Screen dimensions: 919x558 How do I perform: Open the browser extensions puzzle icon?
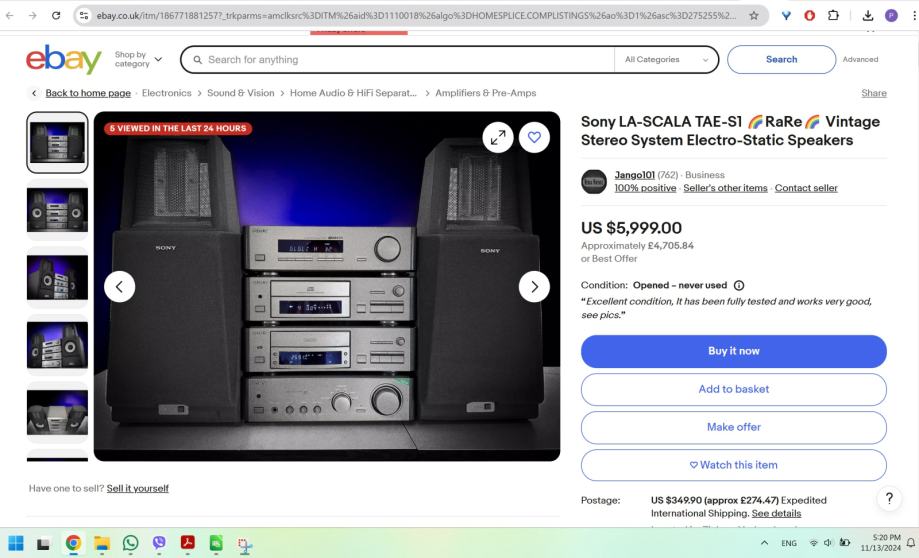click(833, 16)
